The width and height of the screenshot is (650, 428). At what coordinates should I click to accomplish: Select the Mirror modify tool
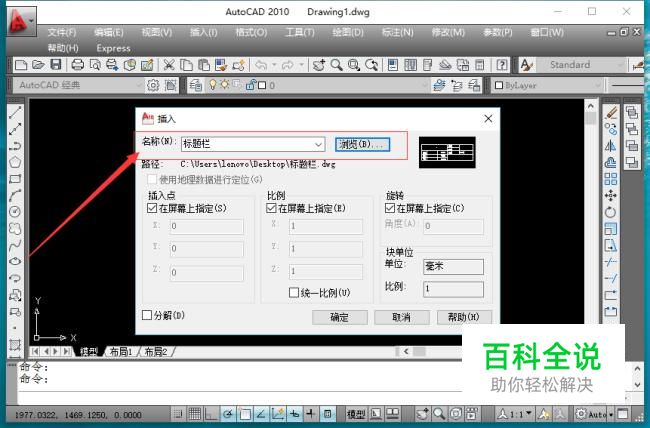tap(611, 146)
